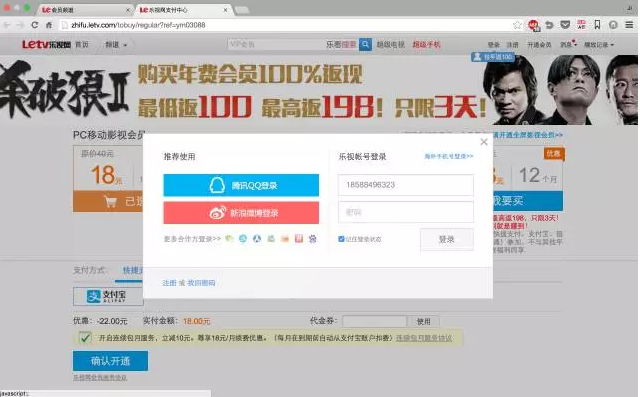The width and height of the screenshot is (640, 397).
Task: Click the orange shopping cart selected button
Action: (108, 201)
